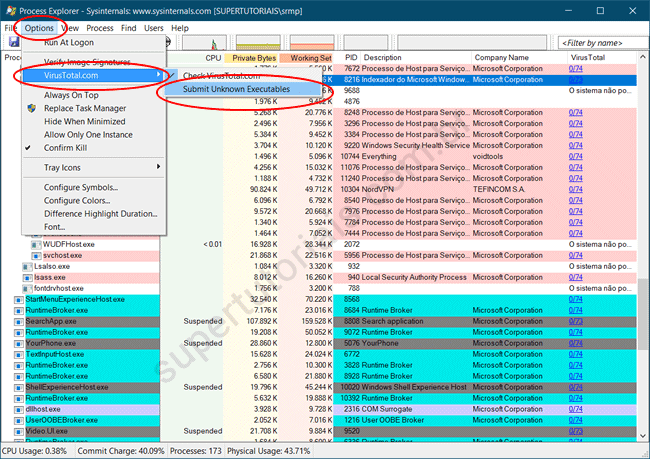Click the dllhost.exe process icon
The image size is (650, 459).
click(x=19, y=409)
